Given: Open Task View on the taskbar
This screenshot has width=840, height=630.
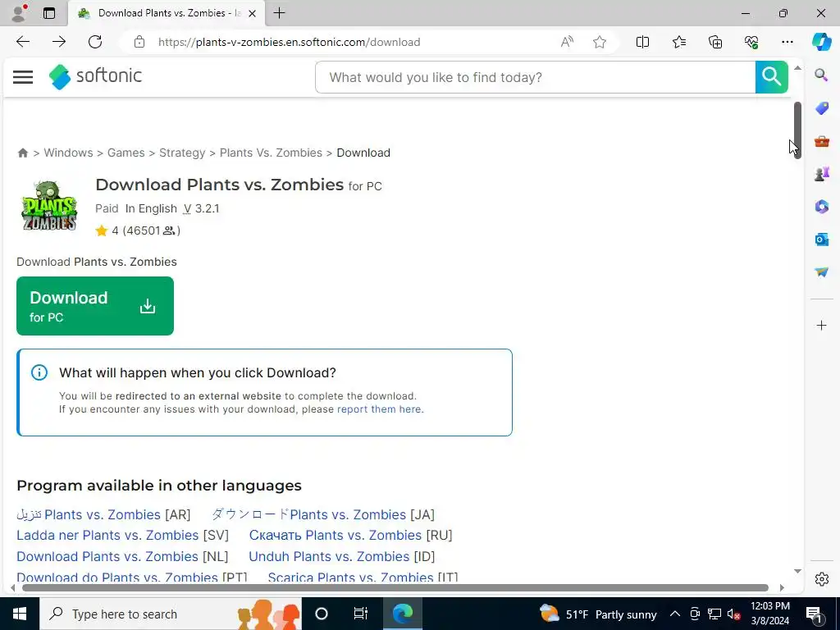Looking at the screenshot, I should [361, 614].
